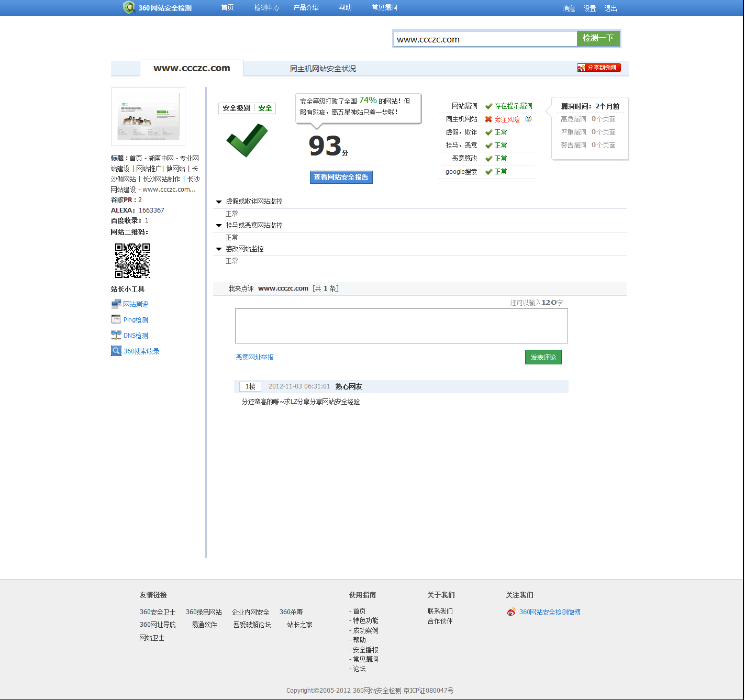The image size is (745, 700).
Task: Open 首页 in the top navigation
Action: coord(227,8)
